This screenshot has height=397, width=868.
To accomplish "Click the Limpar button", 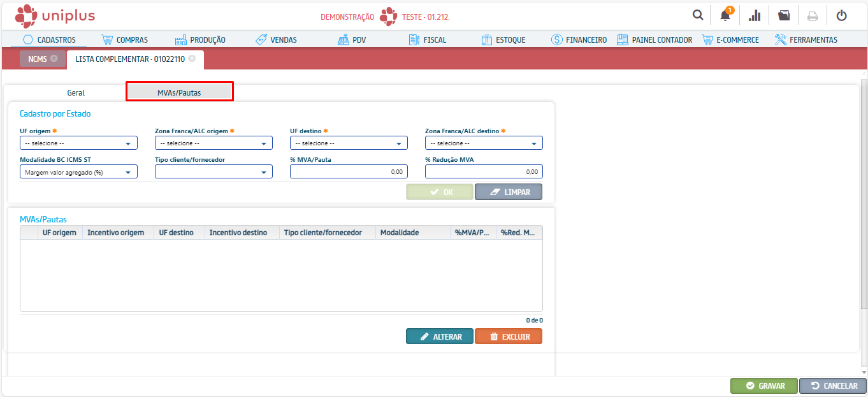I will pyautogui.click(x=509, y=192).
